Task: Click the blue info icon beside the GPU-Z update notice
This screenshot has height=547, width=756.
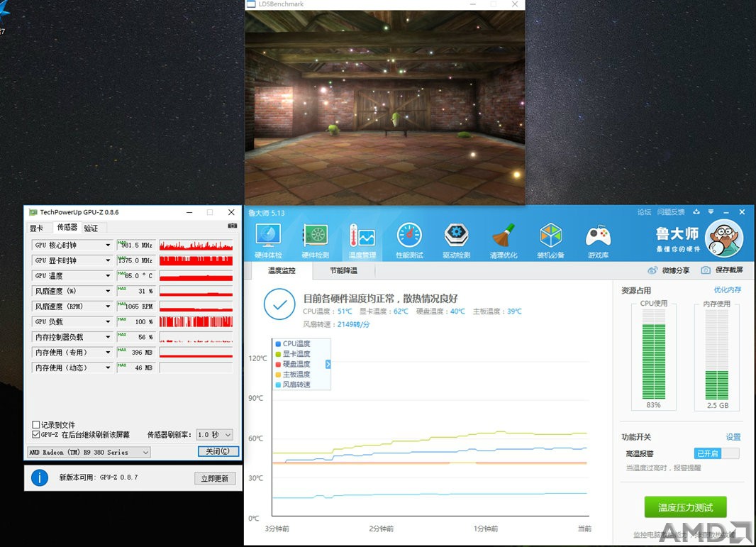Action: point(40,477)
